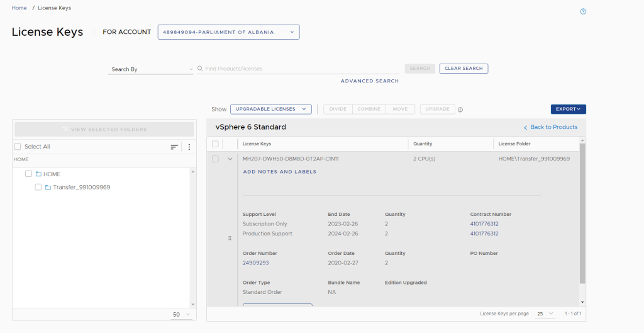Click the folder sort icon
The width and height of the screenshot is (644, 333).
(174, 147)
